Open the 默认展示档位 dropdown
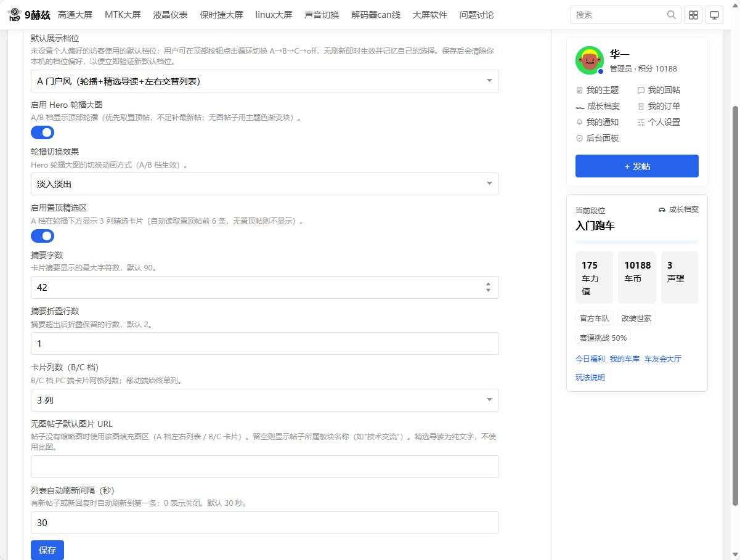This screenshot has height=560, width=740. [x=265, y=81]
